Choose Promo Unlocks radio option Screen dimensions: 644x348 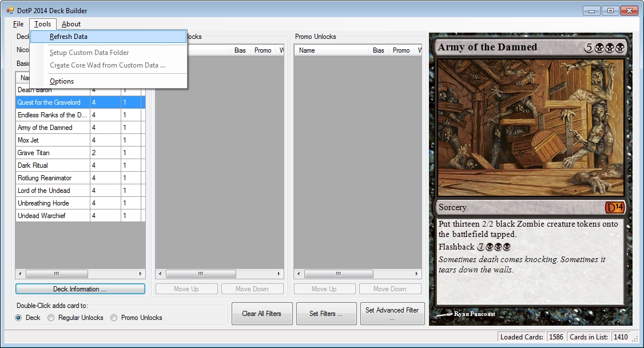[x=114, y=318]
